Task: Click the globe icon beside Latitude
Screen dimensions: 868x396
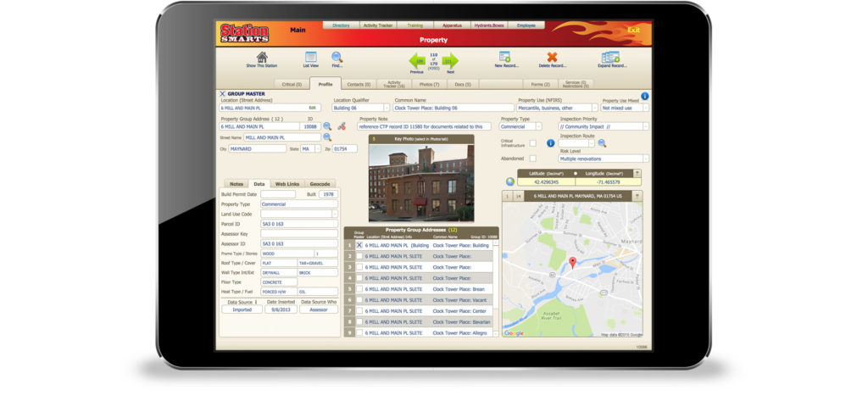Action: (509, 181)
